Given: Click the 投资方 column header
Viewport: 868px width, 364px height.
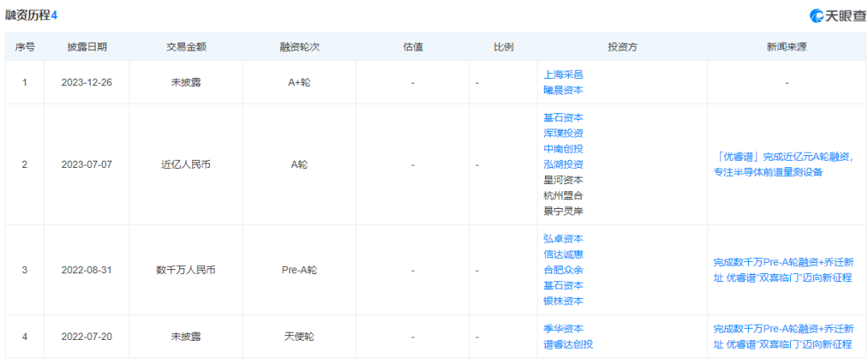Looking at the screenshot, I should [x=622, y=47].
